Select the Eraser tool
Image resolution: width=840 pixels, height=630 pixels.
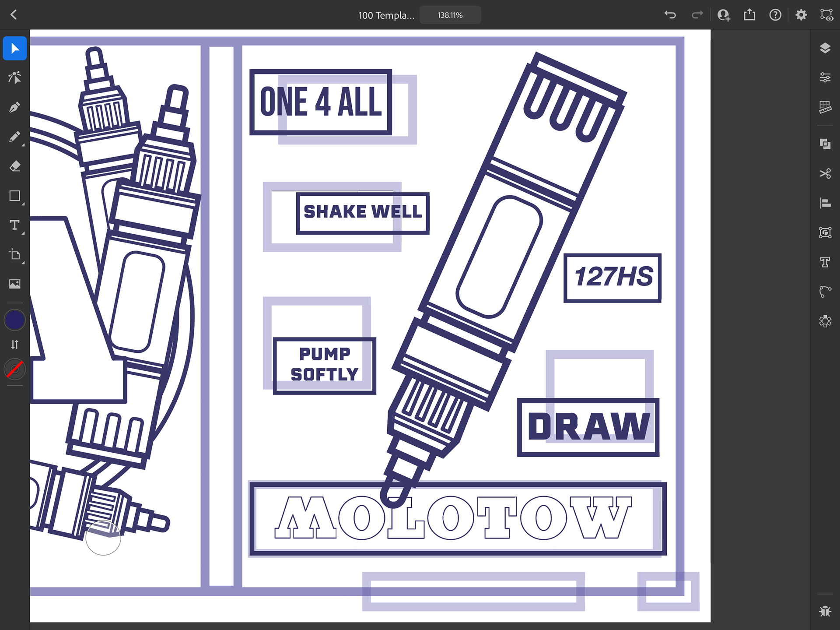[x=15, y=166]
